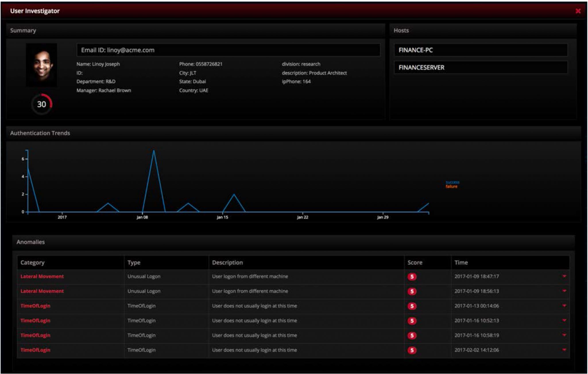Toggle the success series in chart legend

[x=452, y=182]
